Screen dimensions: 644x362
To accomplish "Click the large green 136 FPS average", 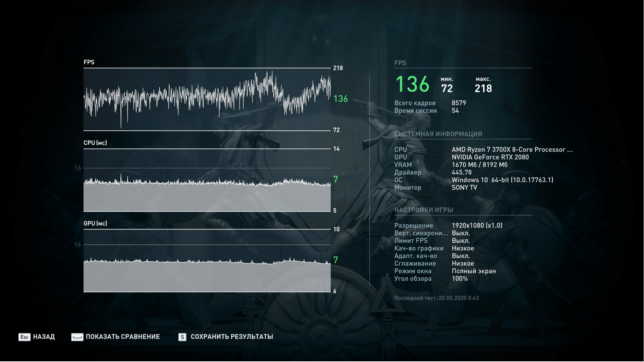I will [412, 84].
